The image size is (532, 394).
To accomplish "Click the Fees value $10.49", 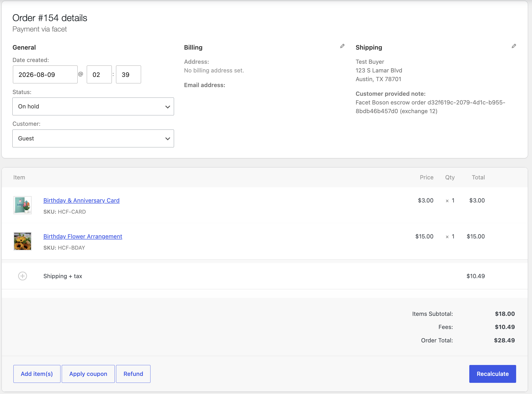I will pyautogui.click(x=505, y=327).
